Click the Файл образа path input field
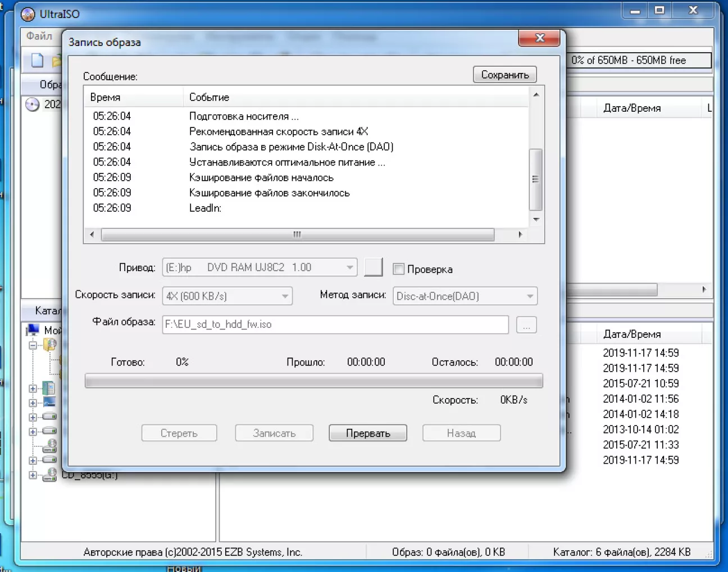The width and height of the screenshot is (728, 572). point(335,324)
